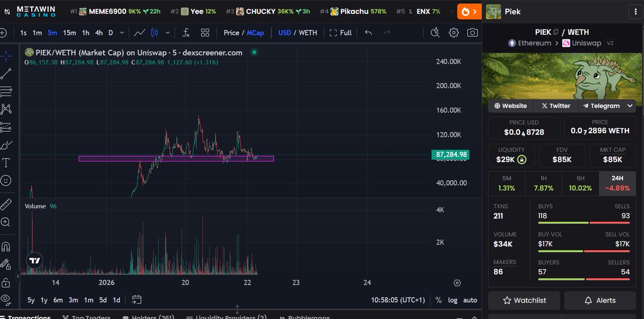
Task: Open the forecasting and position tools
Action: coord(6,127)
